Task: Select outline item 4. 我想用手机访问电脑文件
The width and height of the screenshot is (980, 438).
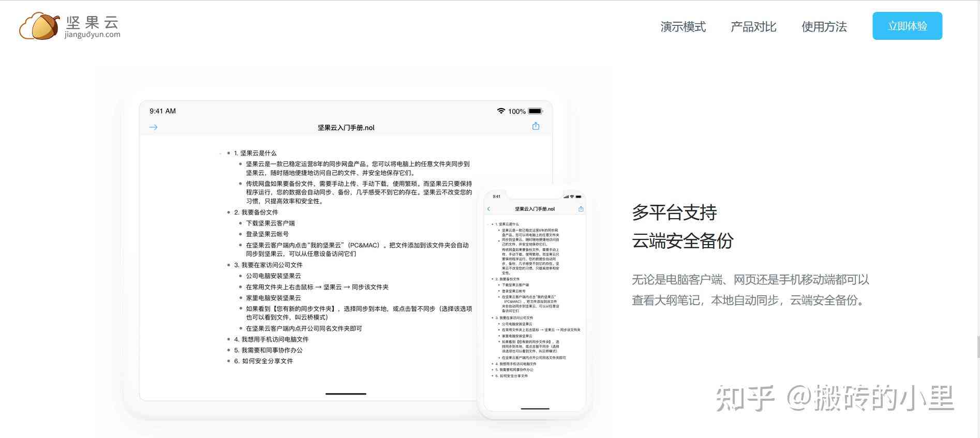Action: tap(271, 339)
